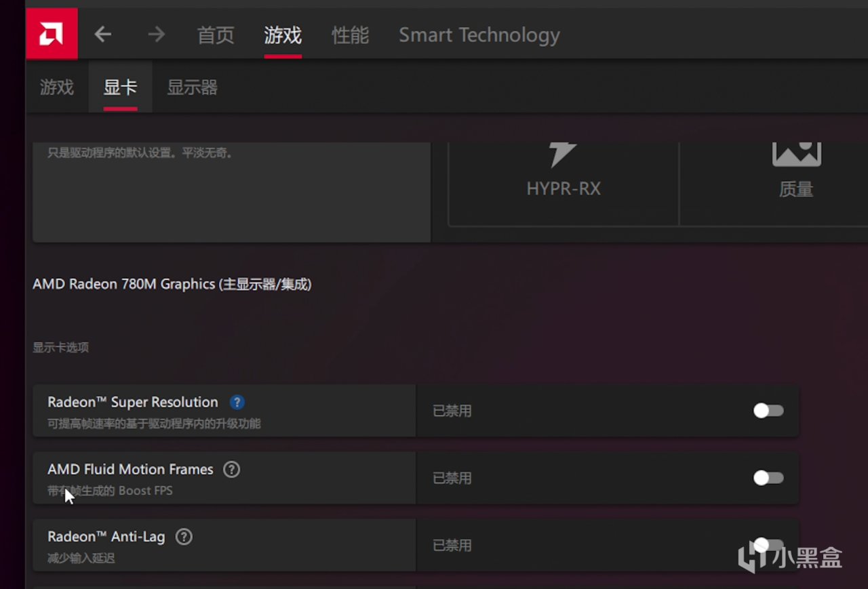The width and height of the screenshot is (868, 589).
Task: Click the 减少输入延迟 description text
Action: point(81,558)
